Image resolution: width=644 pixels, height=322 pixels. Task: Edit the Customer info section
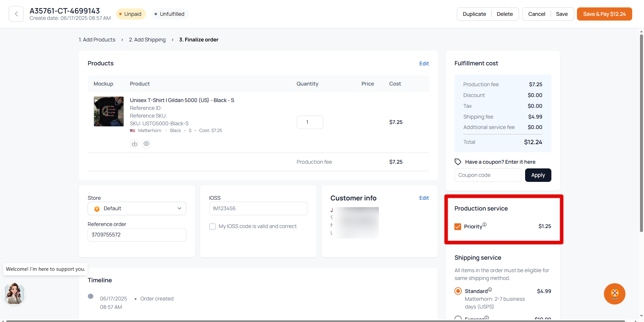pos(424,198)
